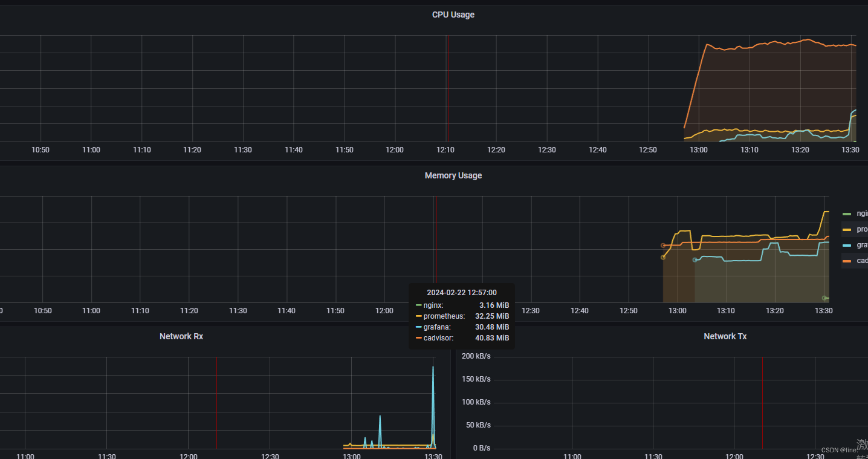The height and width of the screenshot is (459, 868).
Task: Click the green nginx legend color swatch
Action: click(x=846, y=213)
